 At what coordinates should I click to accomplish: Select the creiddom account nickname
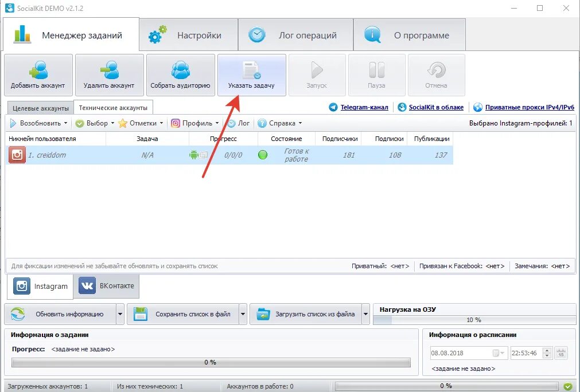tap(47, 155)
